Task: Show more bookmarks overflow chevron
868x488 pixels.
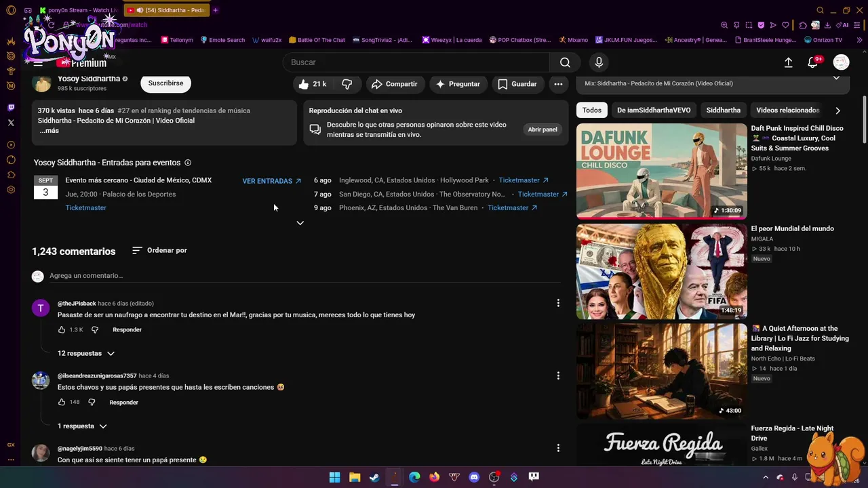Action: pos(860,40)
